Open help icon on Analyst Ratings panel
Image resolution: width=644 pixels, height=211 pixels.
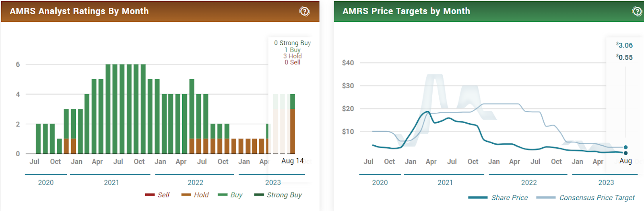305,11
